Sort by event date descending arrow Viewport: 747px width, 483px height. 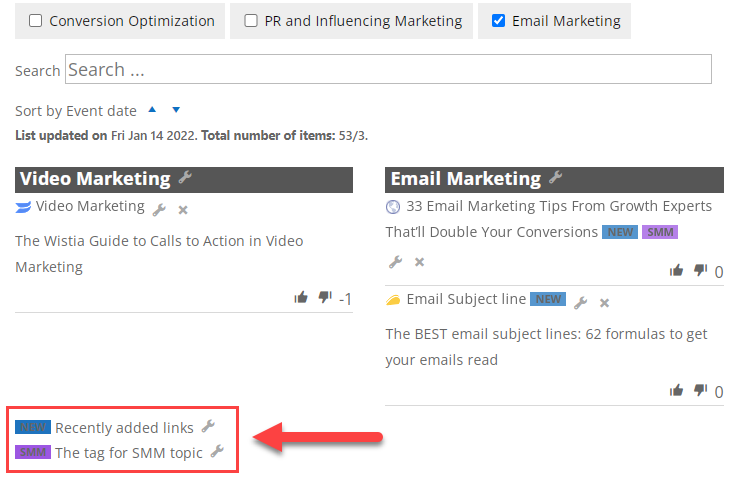pyautogui.click(x=176, y=110)
